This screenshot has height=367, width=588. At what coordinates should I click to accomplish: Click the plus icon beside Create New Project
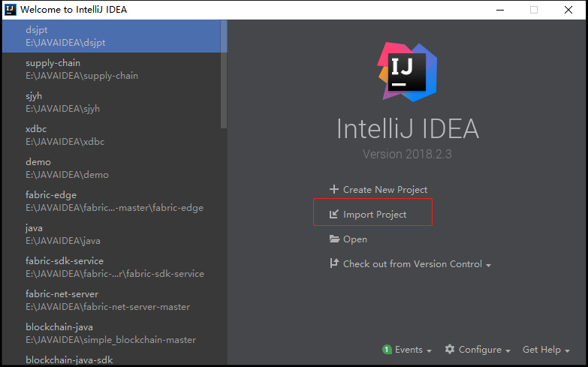tap(333, 189)
